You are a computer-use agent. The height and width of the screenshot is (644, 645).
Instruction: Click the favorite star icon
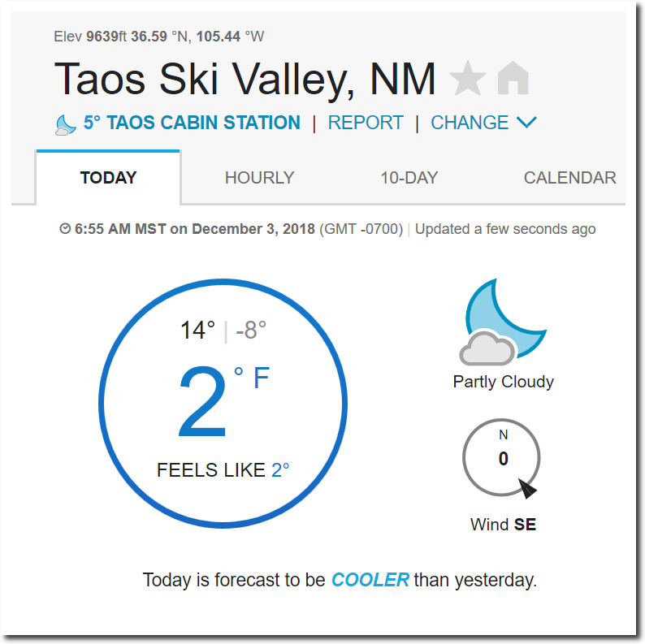tap(468, 78)
